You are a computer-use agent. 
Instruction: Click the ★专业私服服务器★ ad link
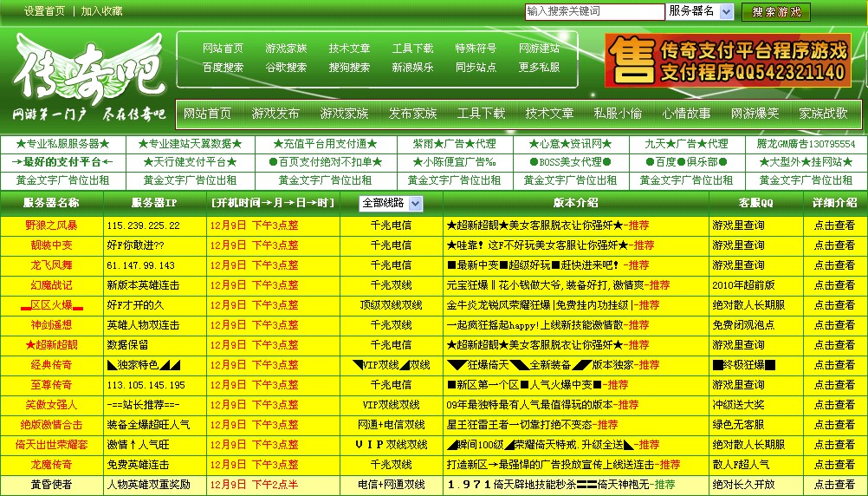[x=62, y=144]
